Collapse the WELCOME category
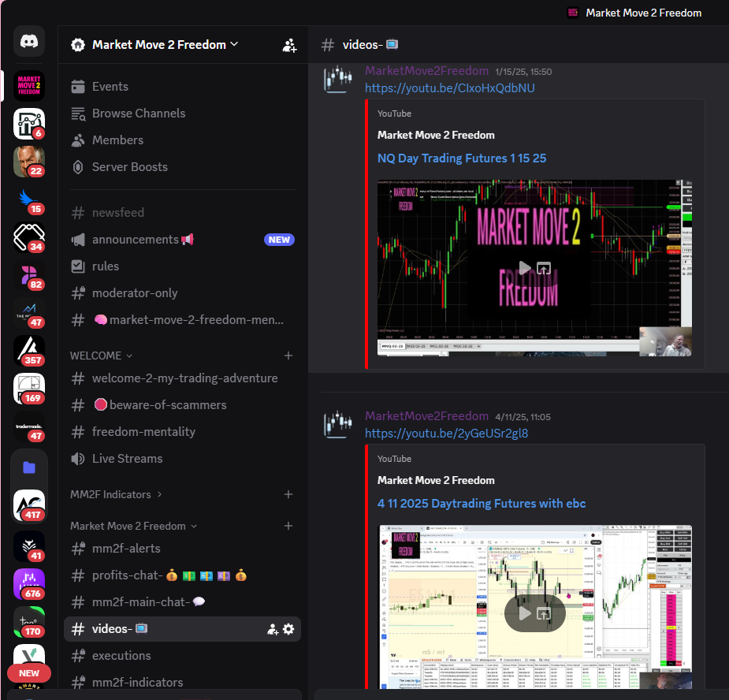The height and width of the screenshot is (700, 729). pos(101,356)
